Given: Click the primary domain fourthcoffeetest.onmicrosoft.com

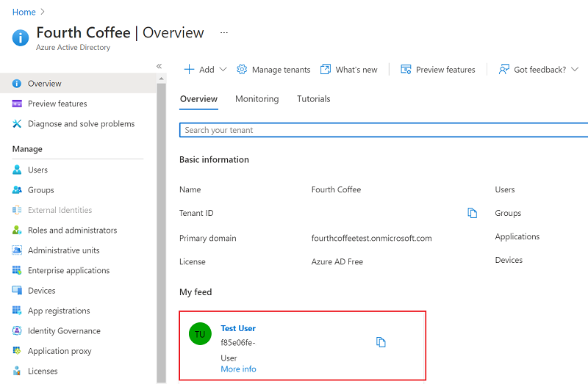Looking at the screenshot, I should pyautogui.click(x=372, y=239).
